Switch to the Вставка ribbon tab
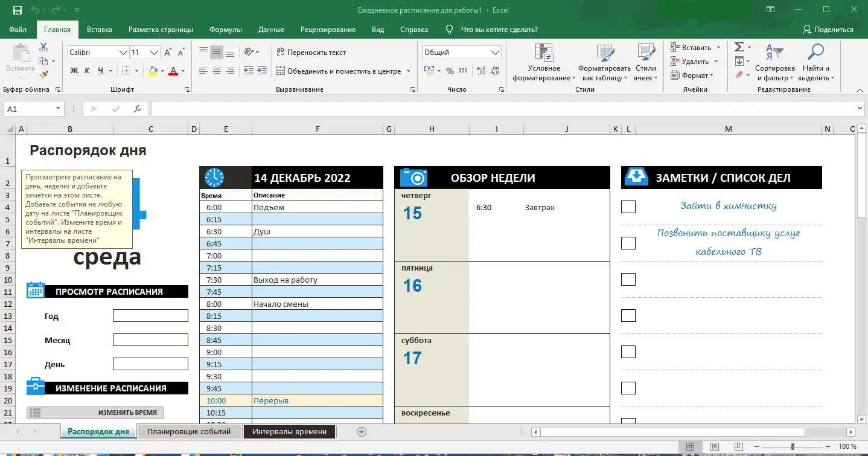The height and width of the screenshot is (456, 868). (100, 30)
